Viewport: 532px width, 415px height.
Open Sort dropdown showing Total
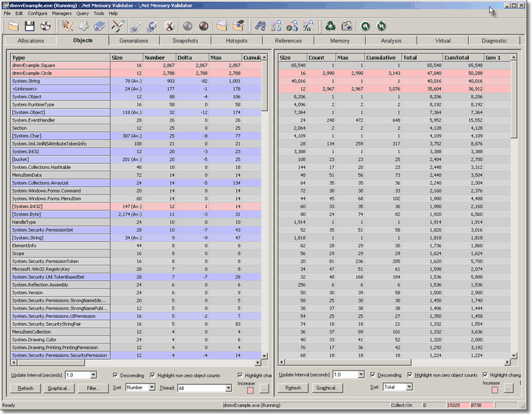point(409,387)
